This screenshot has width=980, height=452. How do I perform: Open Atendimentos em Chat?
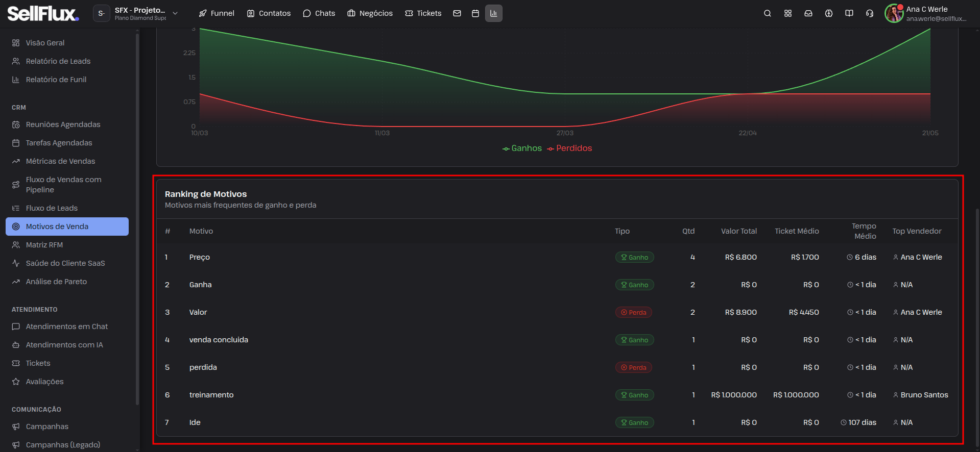[x=67, y=327]
